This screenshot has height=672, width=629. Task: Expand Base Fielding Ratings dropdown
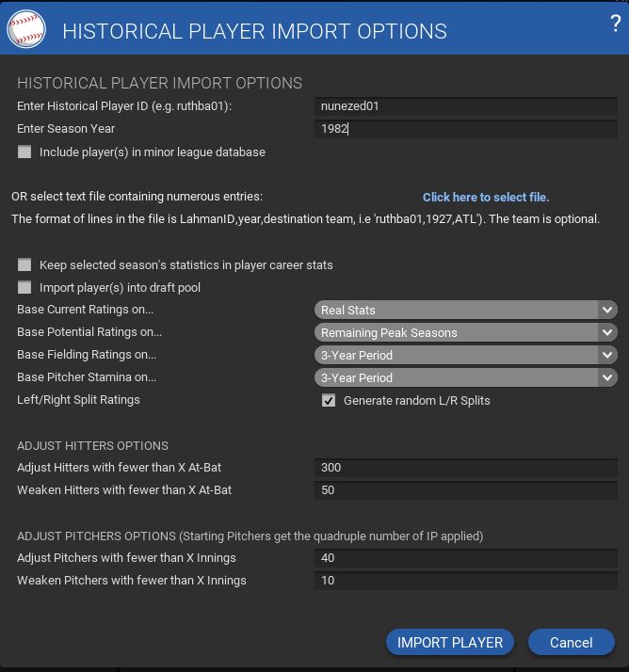[x=465, y=355]
